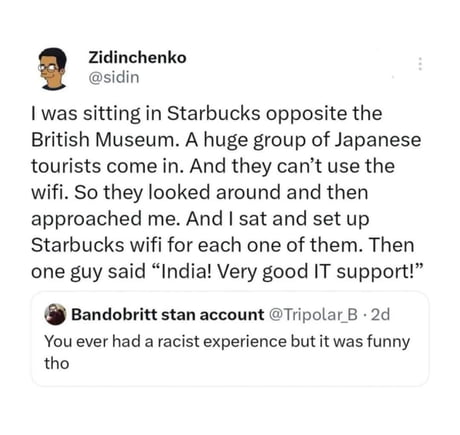Open the three-dot more options menu
460x435 pixels.
click(x=420, y=64)
